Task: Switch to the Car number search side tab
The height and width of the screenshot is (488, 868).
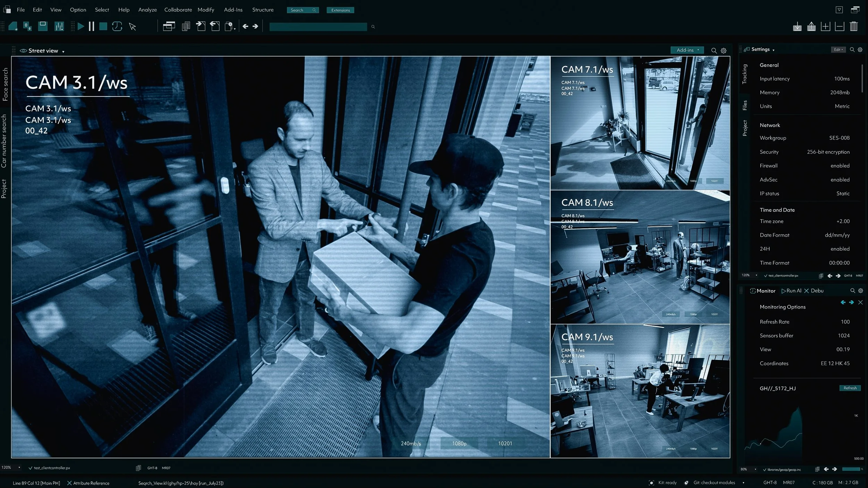Action: (x=4, y=141)
